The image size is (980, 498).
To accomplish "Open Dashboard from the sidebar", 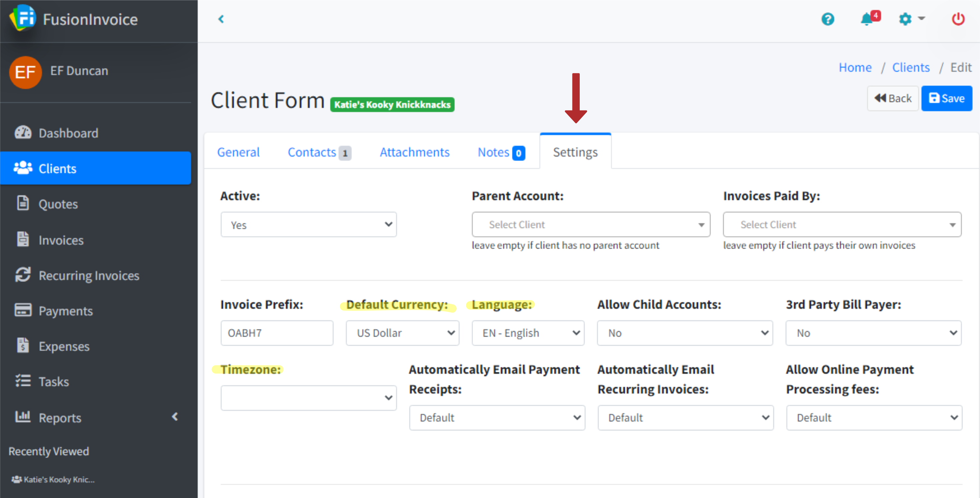I will pos(68,133).
